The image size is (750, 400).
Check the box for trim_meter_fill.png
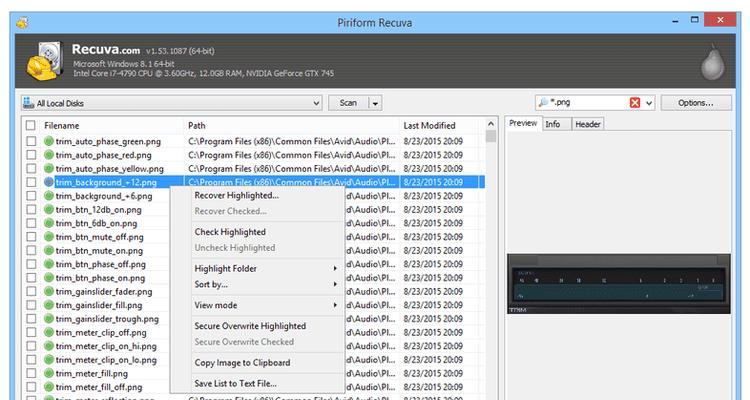click(x=31, y=373)
